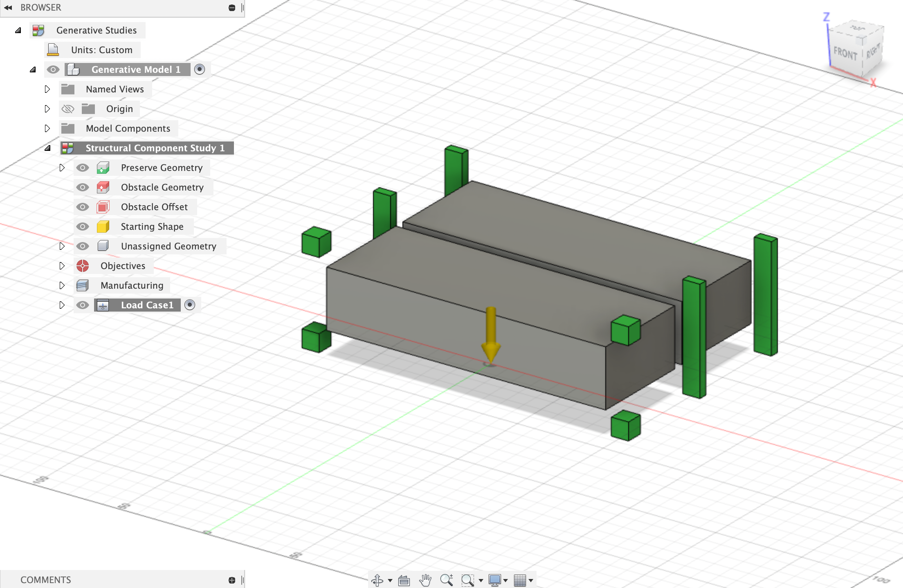Toggle visibility of Load Case1

coord(81,305)
